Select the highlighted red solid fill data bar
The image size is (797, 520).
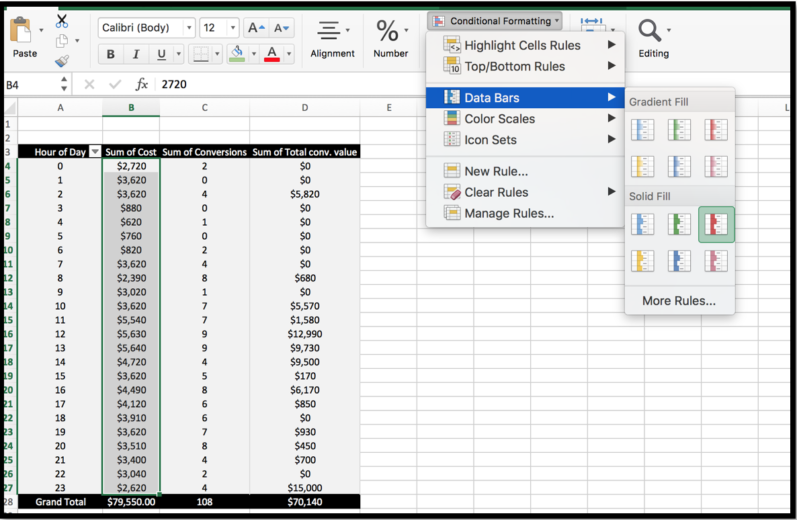[716, 224]
